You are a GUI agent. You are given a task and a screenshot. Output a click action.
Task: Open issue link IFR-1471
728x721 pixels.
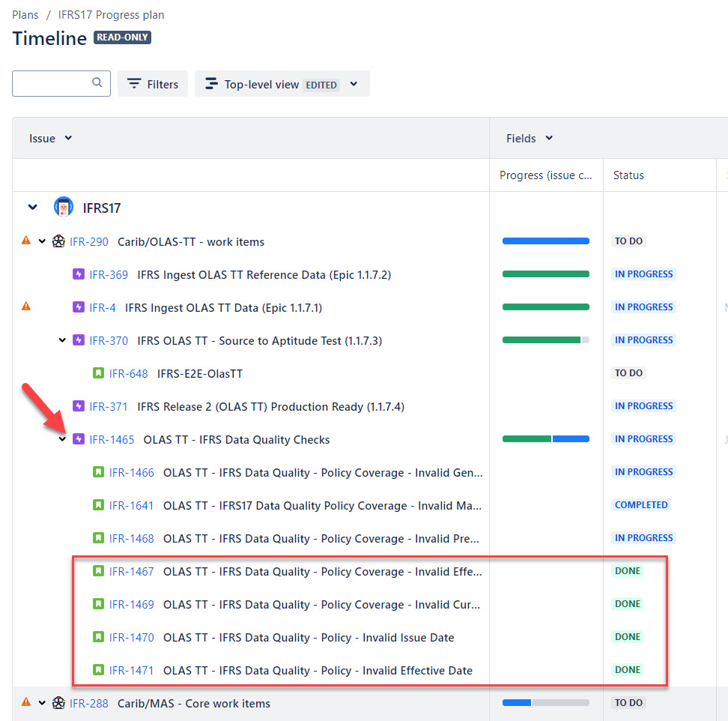pyautogui.click(x=131, y=670)
